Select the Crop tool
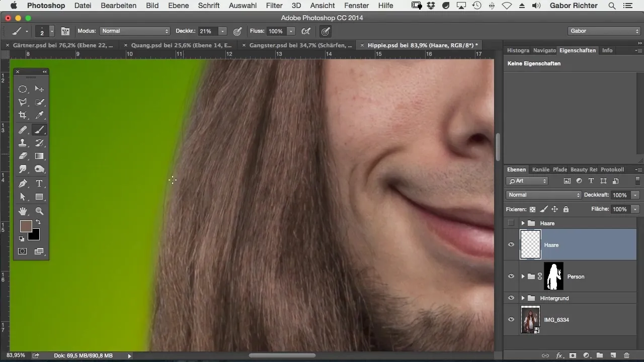This screenshot has height=362, width=644. pyautogui.click(x=23, y=115)
